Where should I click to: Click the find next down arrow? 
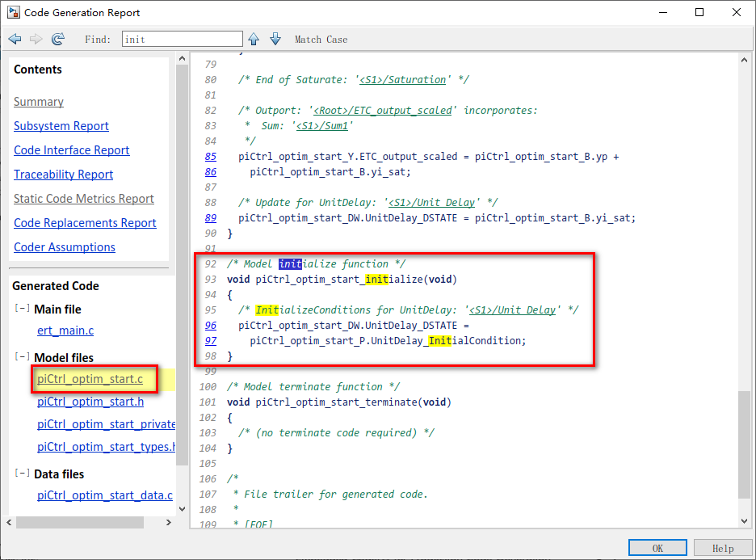[x=275, y=38]
